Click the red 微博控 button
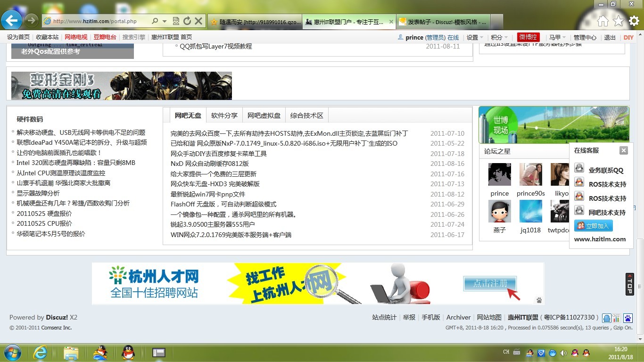The width and height of the screenshot is (644, 362). [528, 37]
